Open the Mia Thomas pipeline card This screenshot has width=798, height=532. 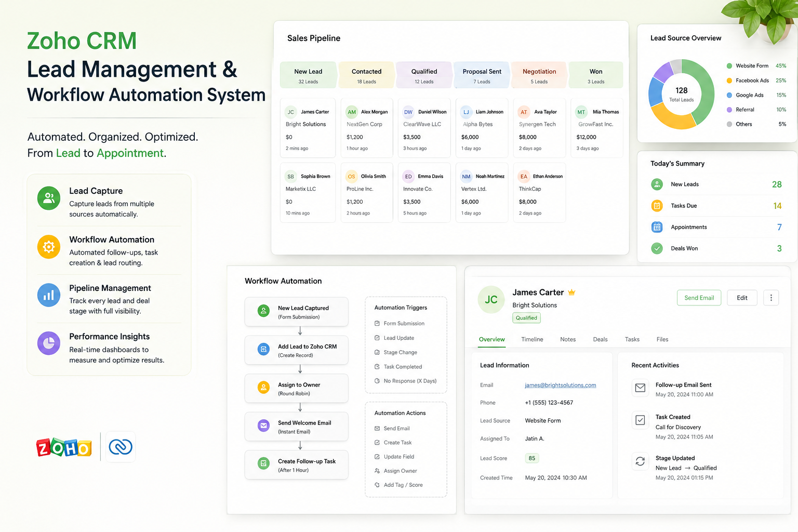(596, 128)
